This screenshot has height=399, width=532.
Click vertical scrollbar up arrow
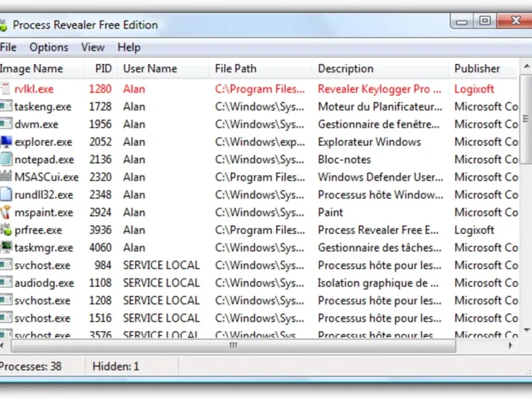pos(527,66)
